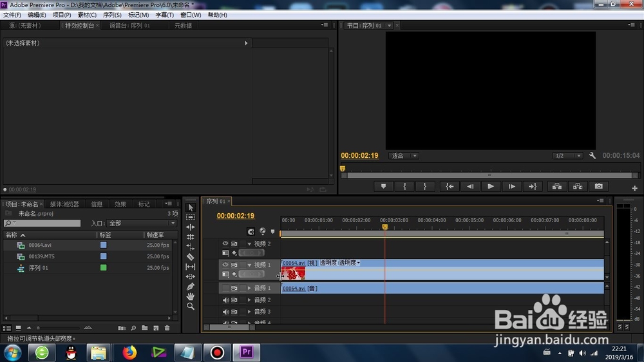Expand the 音频 2 track

[x=249, y=300]
